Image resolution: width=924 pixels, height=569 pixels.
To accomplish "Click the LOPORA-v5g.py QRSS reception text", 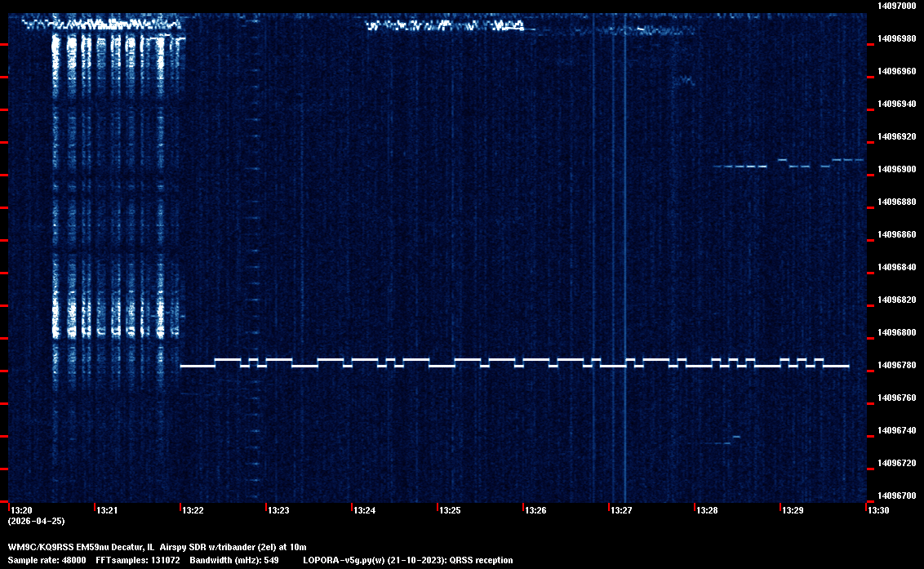I will click(x=408, y=560).
